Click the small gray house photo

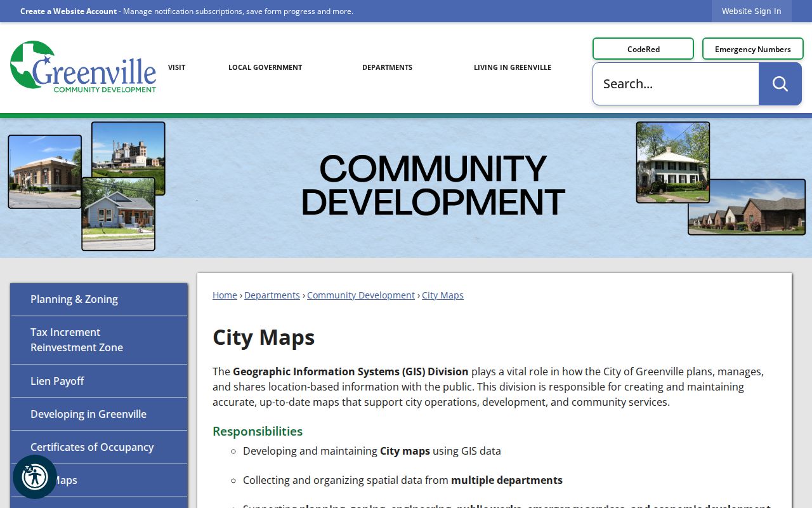(x=119, y=214)
